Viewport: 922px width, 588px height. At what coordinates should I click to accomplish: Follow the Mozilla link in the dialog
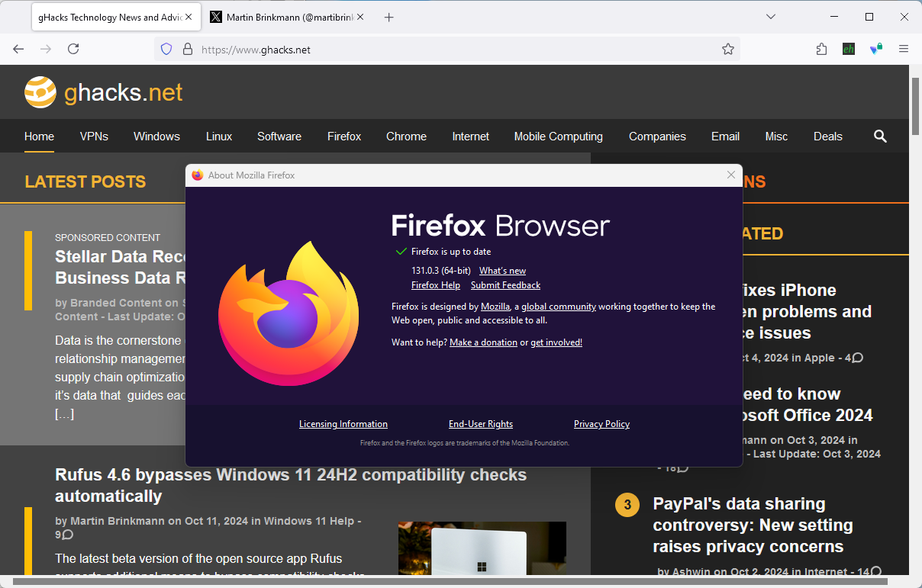tap(495, 307)
